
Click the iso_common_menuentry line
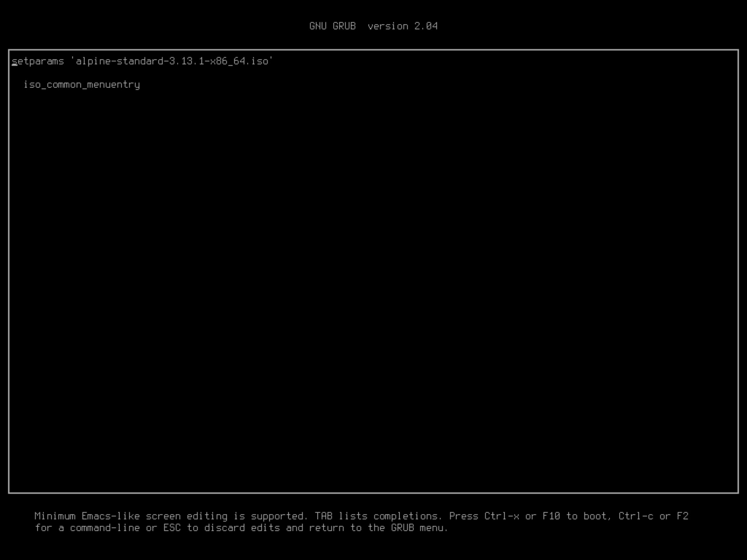coord(82,85)
